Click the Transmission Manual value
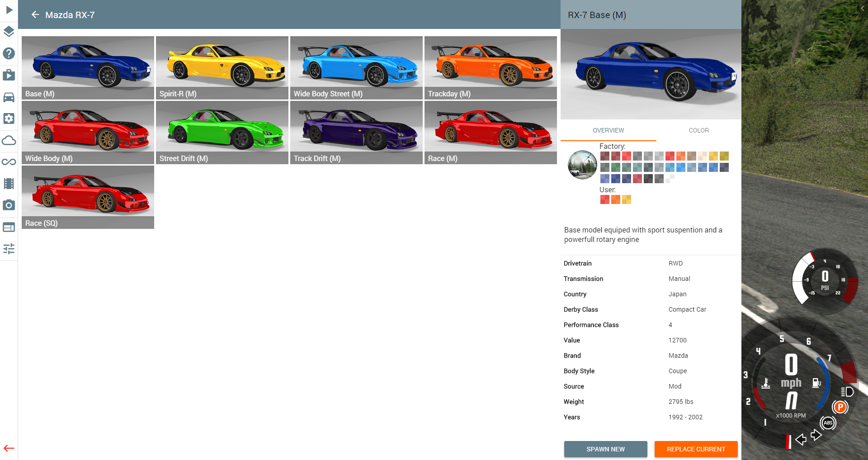Viewport: 868px width, 460px height. [x=679, y=279]
